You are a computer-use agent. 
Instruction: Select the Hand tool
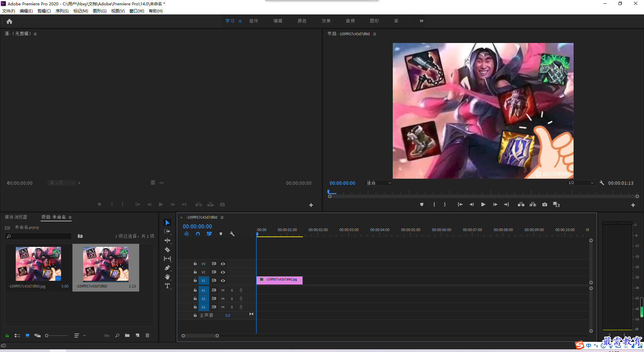coord(167,277)
